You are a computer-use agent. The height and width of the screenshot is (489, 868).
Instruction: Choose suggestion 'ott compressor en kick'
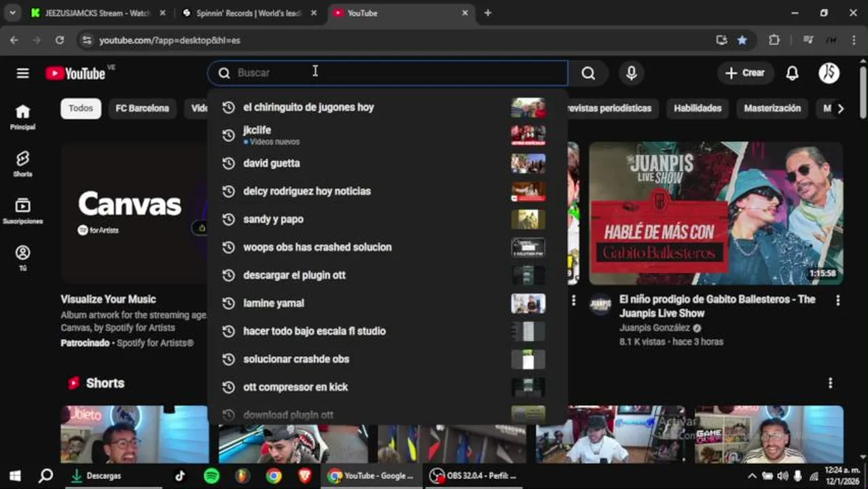(387, 387)
